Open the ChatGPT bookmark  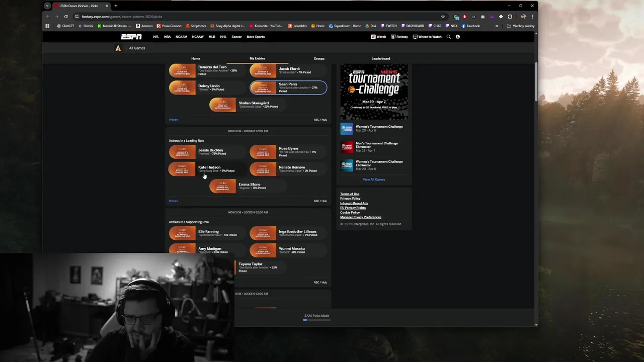click(x=65, y=26)
